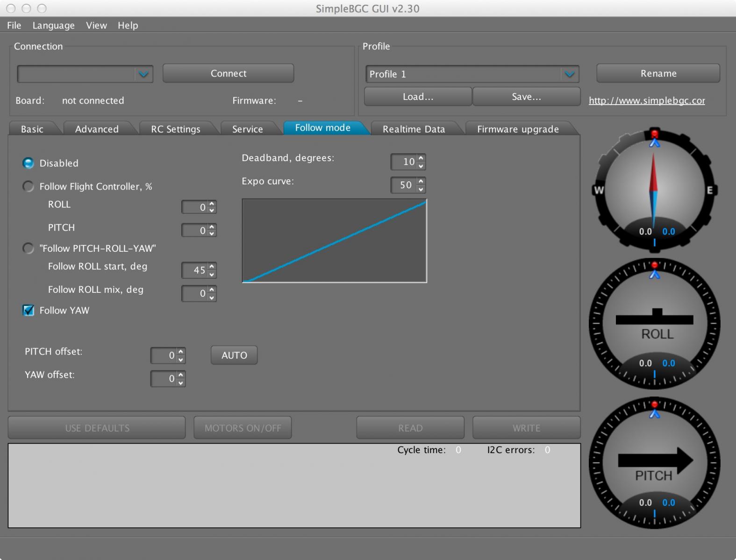The image size is (736, 560).
Task: Increase Deadband degrees value
Action: [x=421, y=158]
